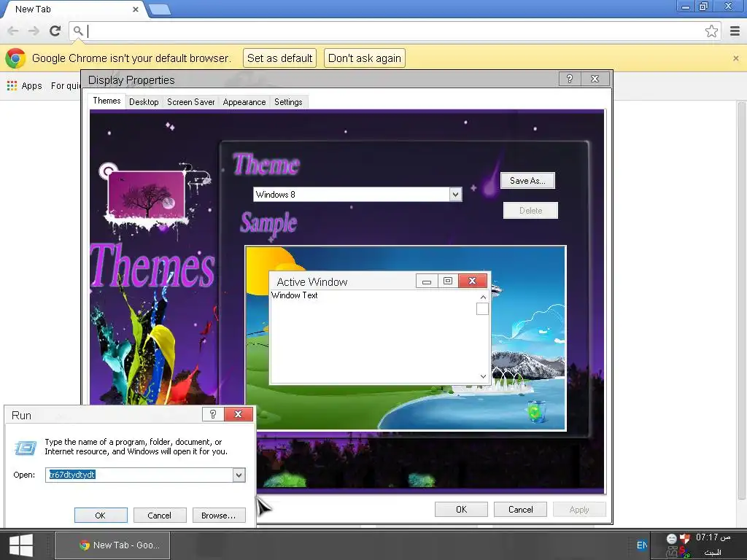Image resolution: width=747 pixels, height=560 pixels.
Task: Click the Chrome logo in the infobar
Action: 15,58
